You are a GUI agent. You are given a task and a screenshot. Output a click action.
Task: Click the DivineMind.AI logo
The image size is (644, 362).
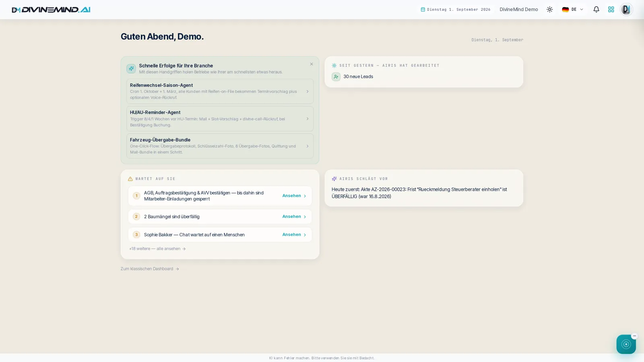click(51, 10)
